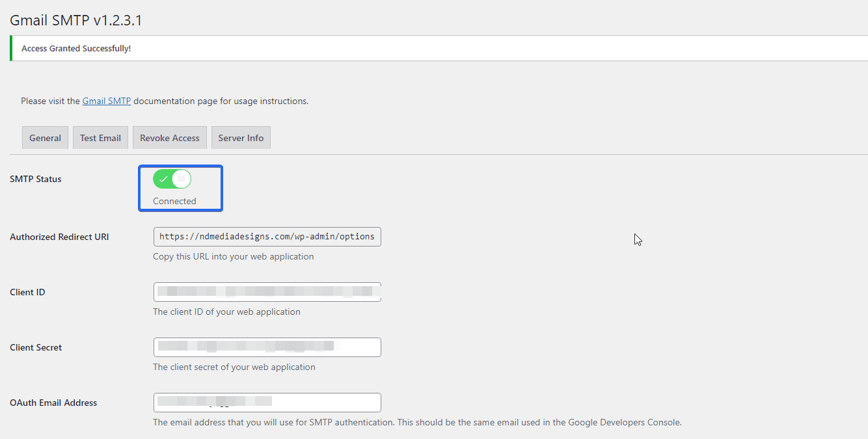868x439 pixels.
Task: Click the 'Authorized Redirect URI' label
Action: coord(59,237)
